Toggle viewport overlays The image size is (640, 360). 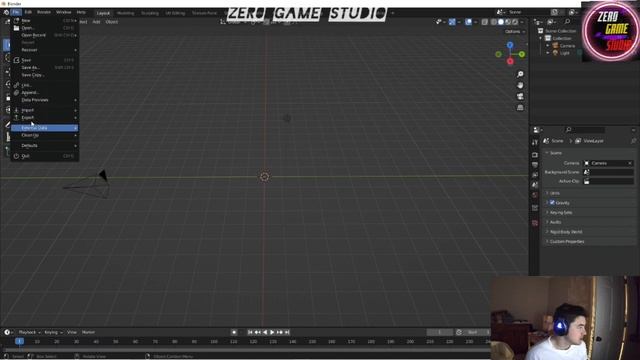click(468, 22)
